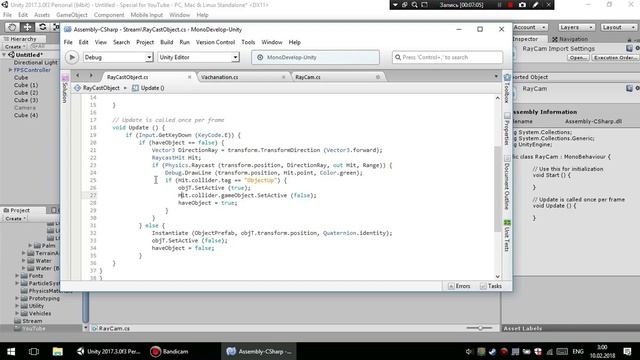Open MonoDevelop's Build menu
Image resolution: width=640 pixels, height=360 pixels.
[x=166, y=42]
